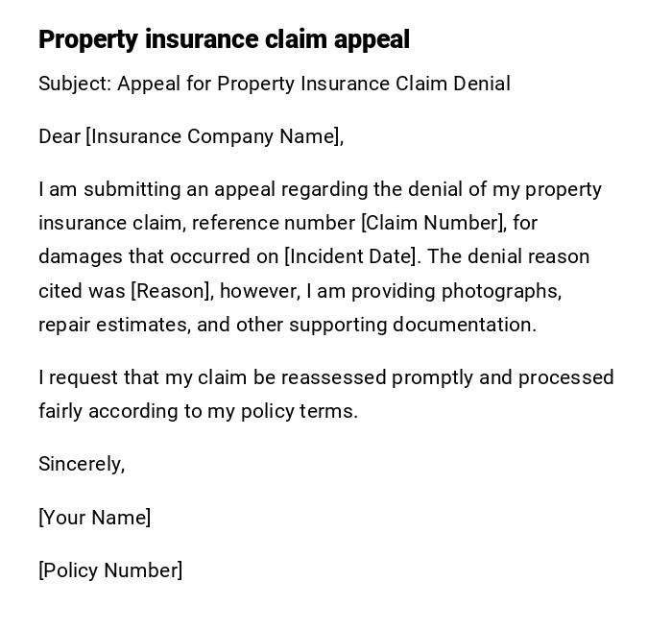672x630 pixels.
Task: Click the word "Sincerely,"
Action: (x=82, y=464)
